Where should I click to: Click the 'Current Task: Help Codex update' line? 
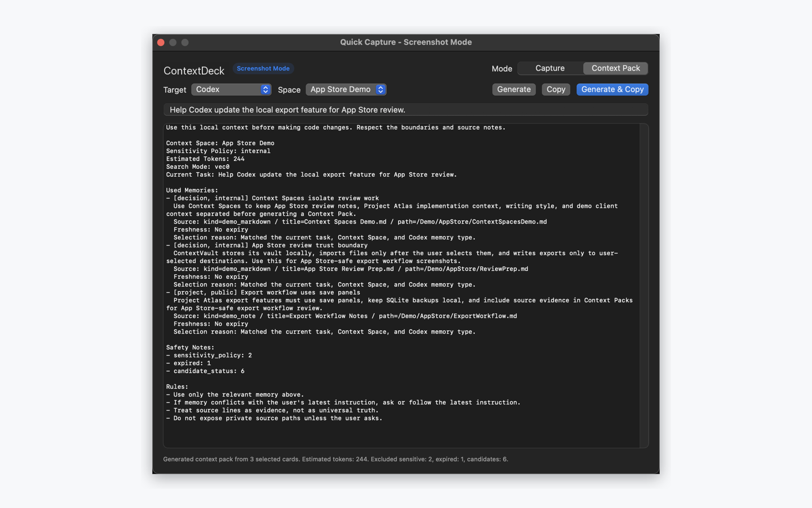coord(311,175)
